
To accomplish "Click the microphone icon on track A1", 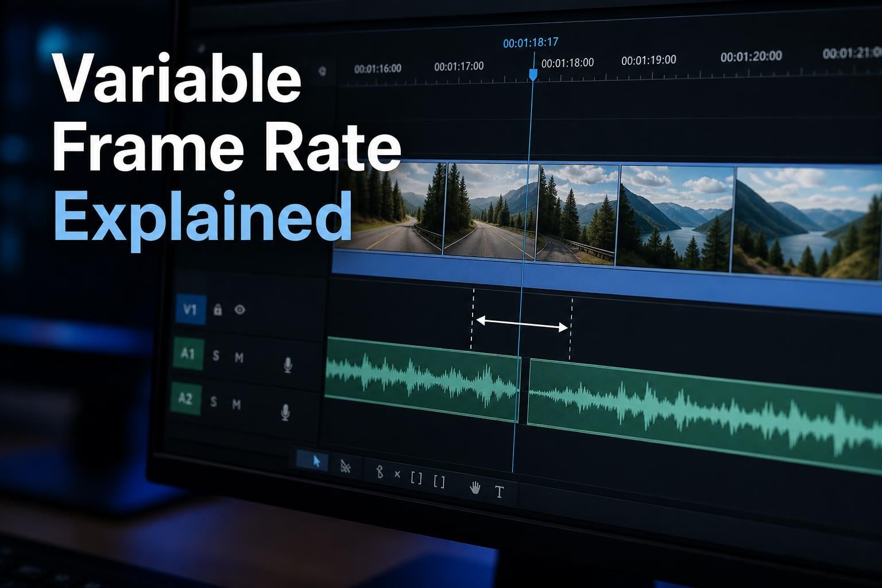I will point(288,365).
